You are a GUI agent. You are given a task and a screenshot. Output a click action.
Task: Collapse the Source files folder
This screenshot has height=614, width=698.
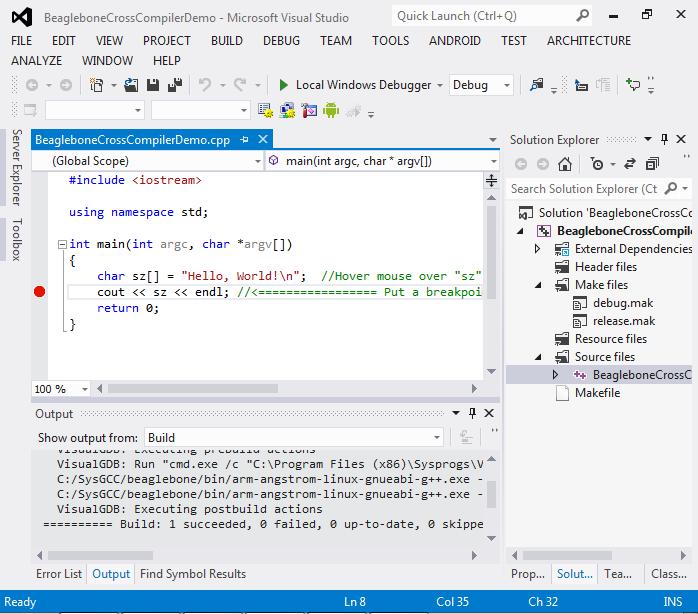(x=538, y=357)
